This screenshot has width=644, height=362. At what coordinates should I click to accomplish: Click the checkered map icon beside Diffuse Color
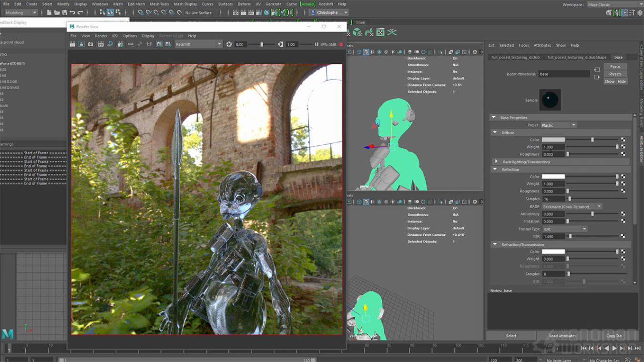624,139
